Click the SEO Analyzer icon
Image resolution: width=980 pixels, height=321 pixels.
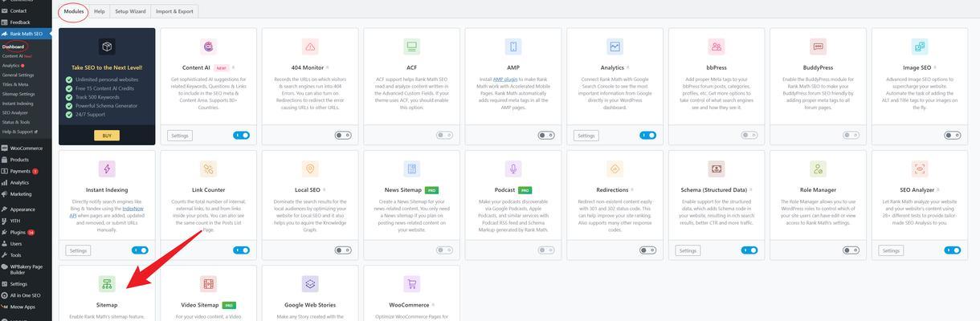[x=919, y=169]
